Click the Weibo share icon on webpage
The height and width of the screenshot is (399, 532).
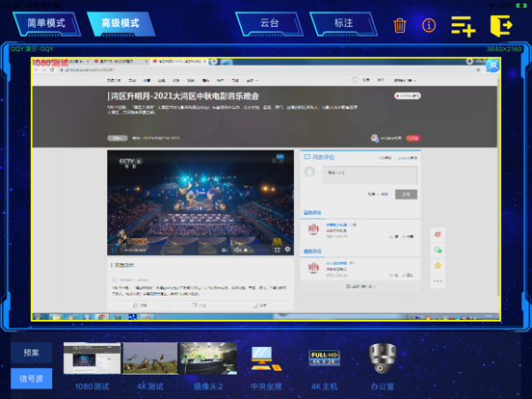[438, 234]
